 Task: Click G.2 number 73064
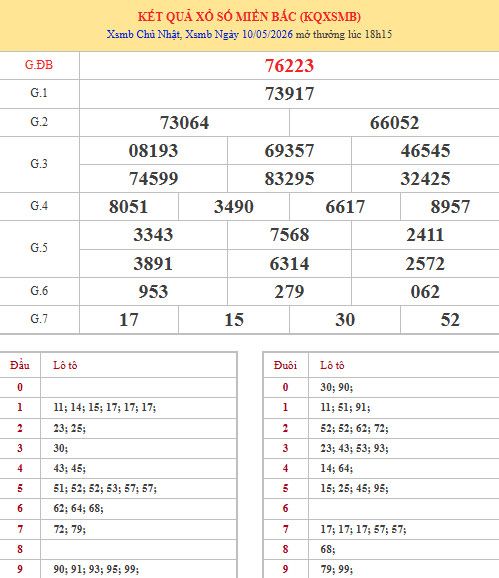(184, 122)
